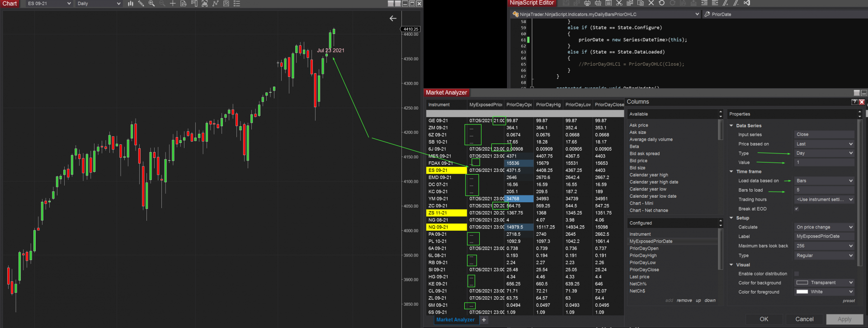The height and width of the screenshot is (328, 868).
Task: Select the chart drawing tools pencil
Action: [x=141, y=4]
